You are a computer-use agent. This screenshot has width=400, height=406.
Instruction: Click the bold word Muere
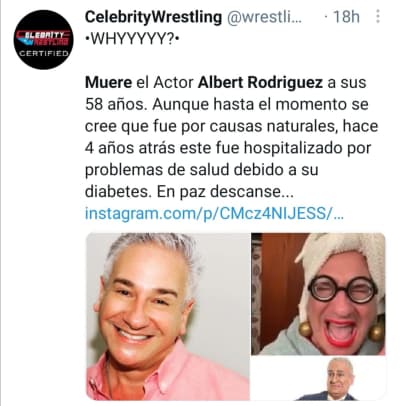[108, 83]
